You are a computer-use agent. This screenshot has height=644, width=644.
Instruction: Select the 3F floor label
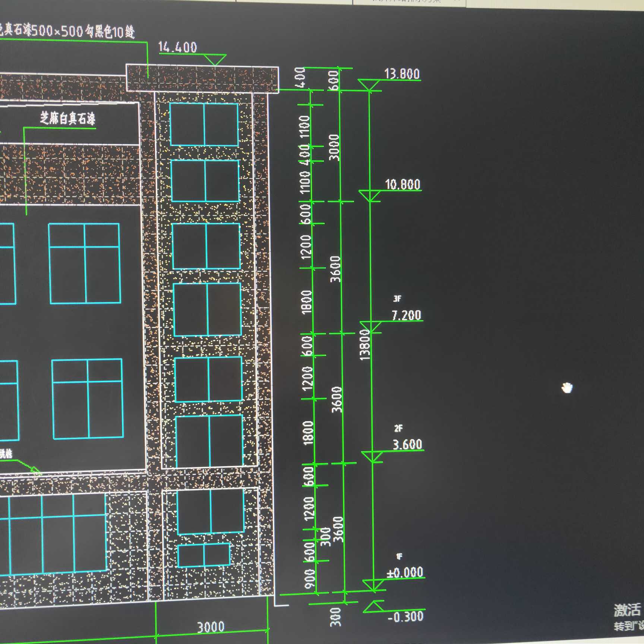pos(397,299)
